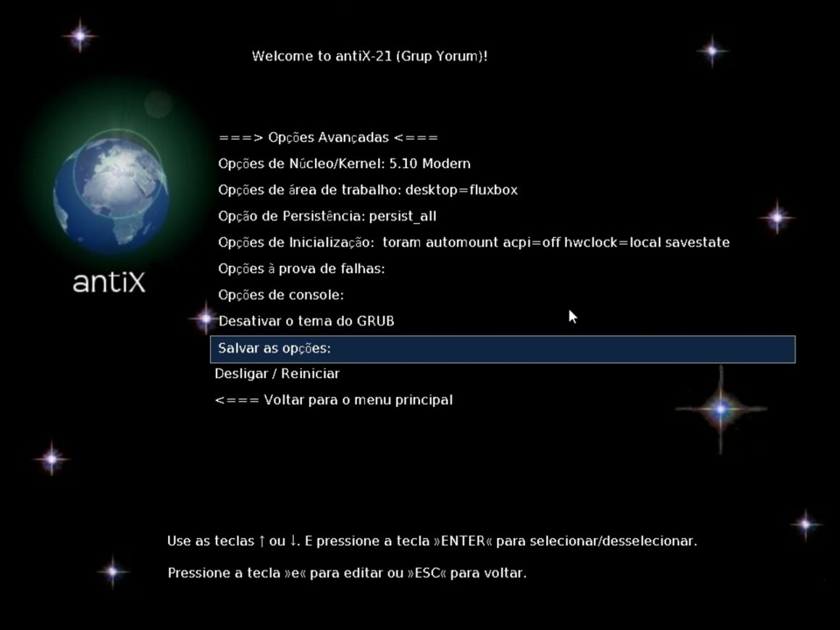840x630 pixels.
Task: Click the ENTER key instruction text
Action: [x=431, y=540]
